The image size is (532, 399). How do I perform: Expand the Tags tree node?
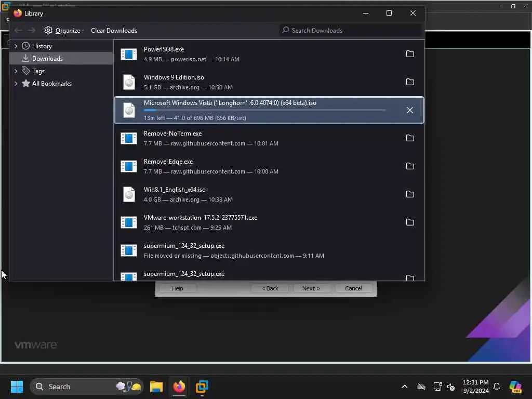(16, 71)
